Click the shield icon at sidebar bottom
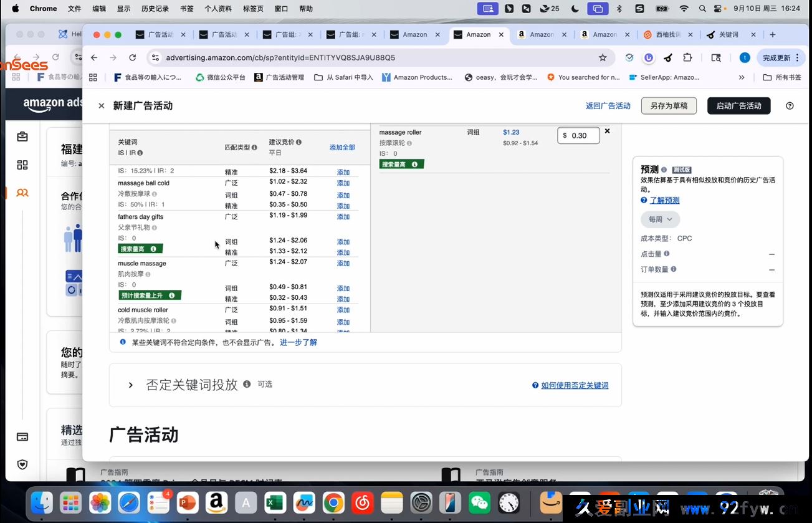The height and width of the screenshot is (523, 812). [22, 464]
